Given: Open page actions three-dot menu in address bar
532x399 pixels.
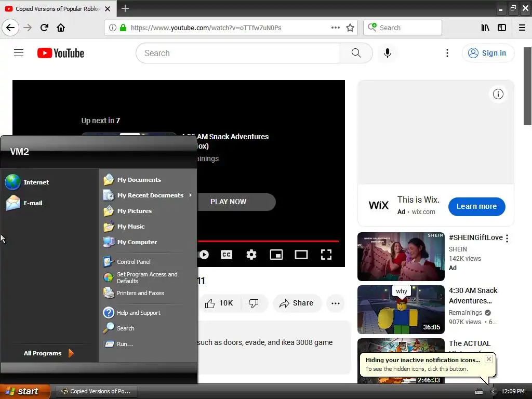Looking at the screenshot, I should click(x=335, y=28).
